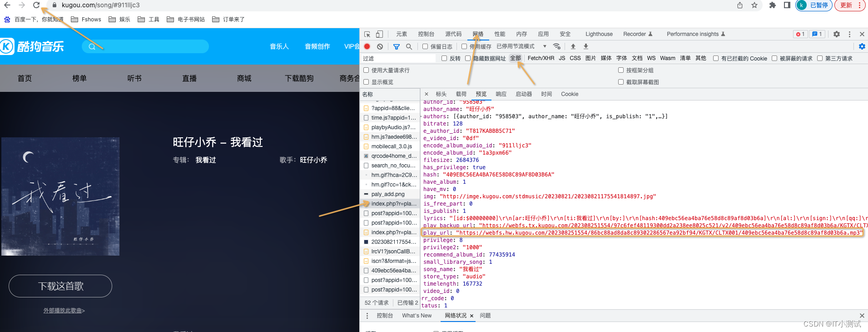Select the mobilecall_3.0.js request row
This screenshot has height=332, width=868.
pyautogui.click(x=390, y=146)
